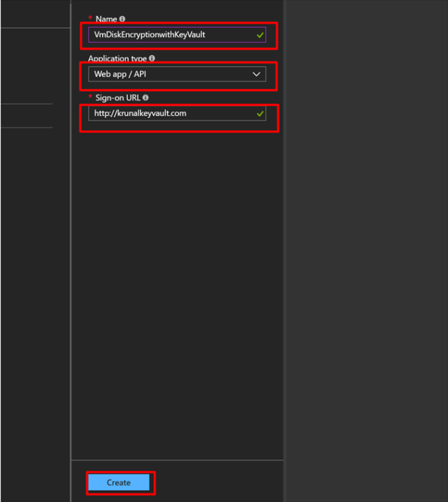Click the 'Application type' label text

(117, 59)
